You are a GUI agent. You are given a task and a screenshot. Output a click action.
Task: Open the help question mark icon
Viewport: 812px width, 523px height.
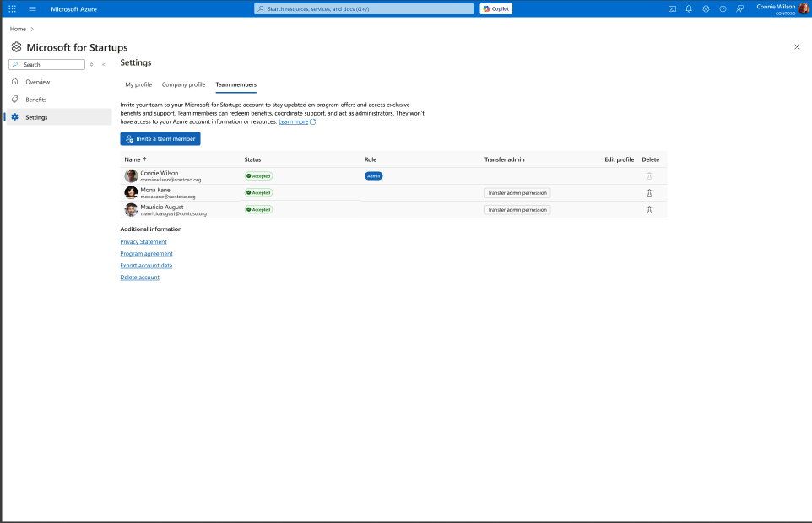pos(723,8)
